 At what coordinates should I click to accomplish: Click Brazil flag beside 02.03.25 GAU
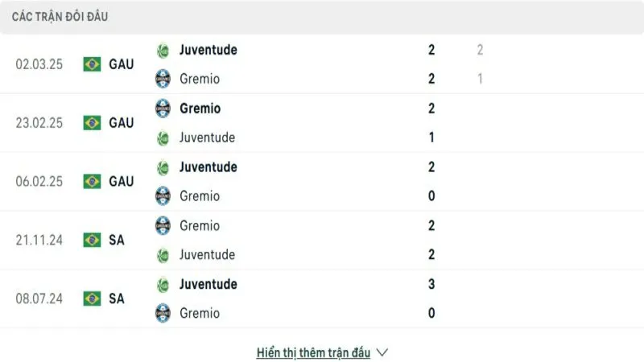(92, 64)
